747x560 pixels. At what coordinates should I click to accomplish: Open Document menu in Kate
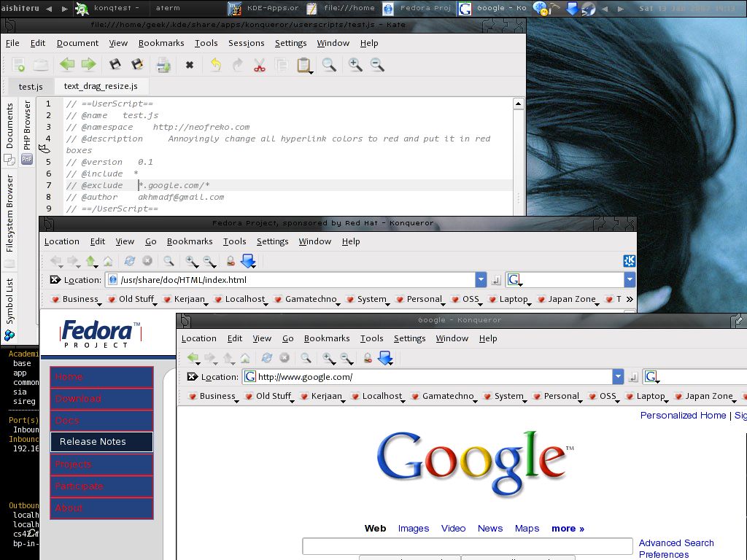(x=77, y=43)
